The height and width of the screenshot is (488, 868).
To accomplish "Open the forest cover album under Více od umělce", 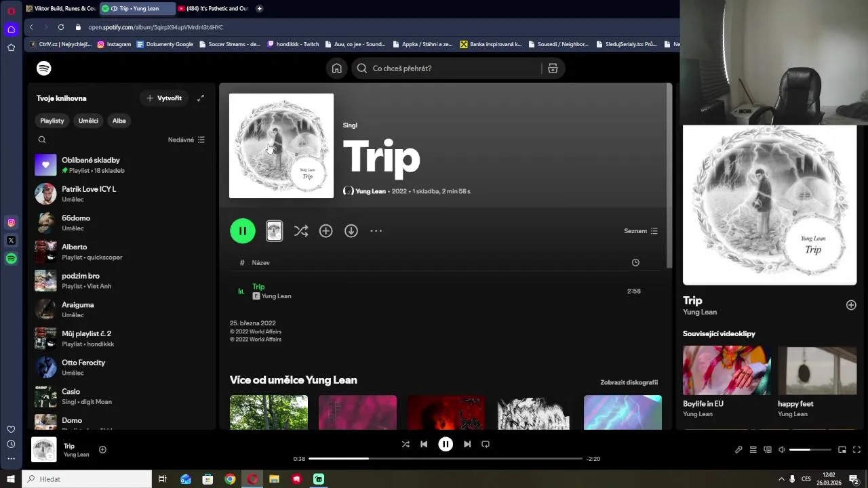I will (269, 412).
